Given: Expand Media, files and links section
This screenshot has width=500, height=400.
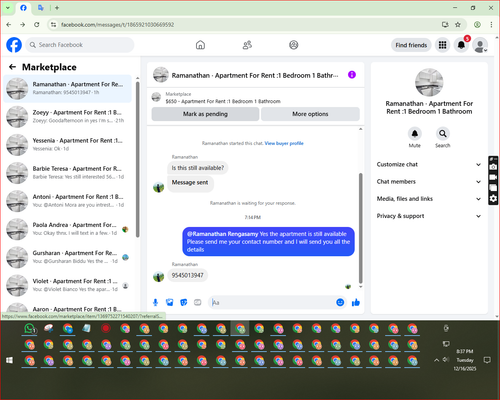Looking at the screenshot, I should click(x=429, y=199).
